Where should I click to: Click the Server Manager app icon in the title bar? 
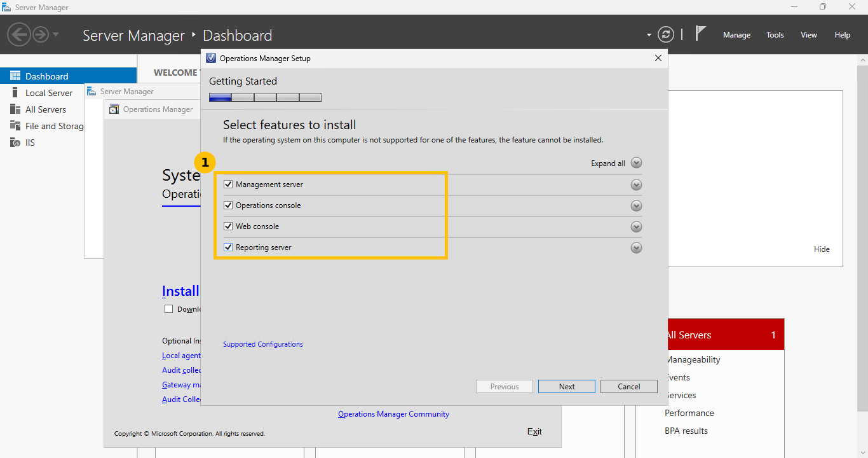pos(6,7)
